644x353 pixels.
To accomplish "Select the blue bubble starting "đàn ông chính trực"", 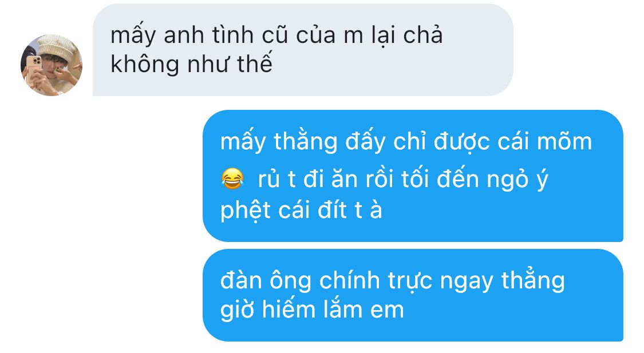I will [x=413, y=295].
